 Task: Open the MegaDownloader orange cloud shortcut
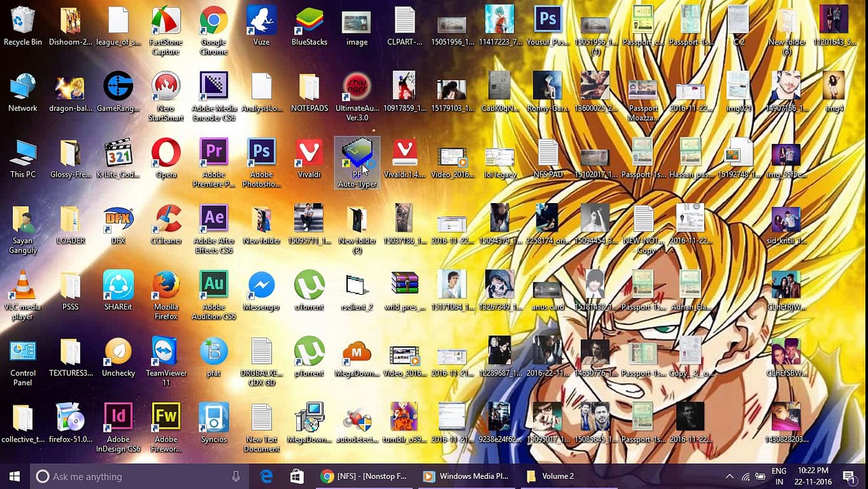357,358
